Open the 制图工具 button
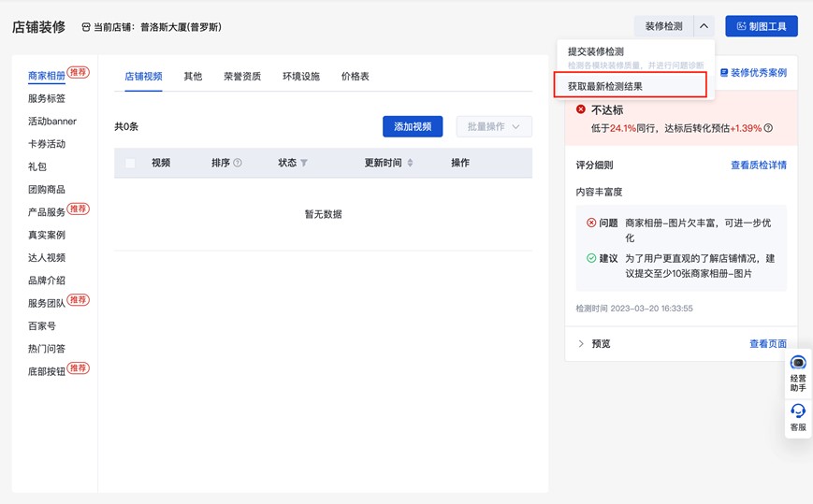Viewport: 813px width, 504px height. click(761, 26)
